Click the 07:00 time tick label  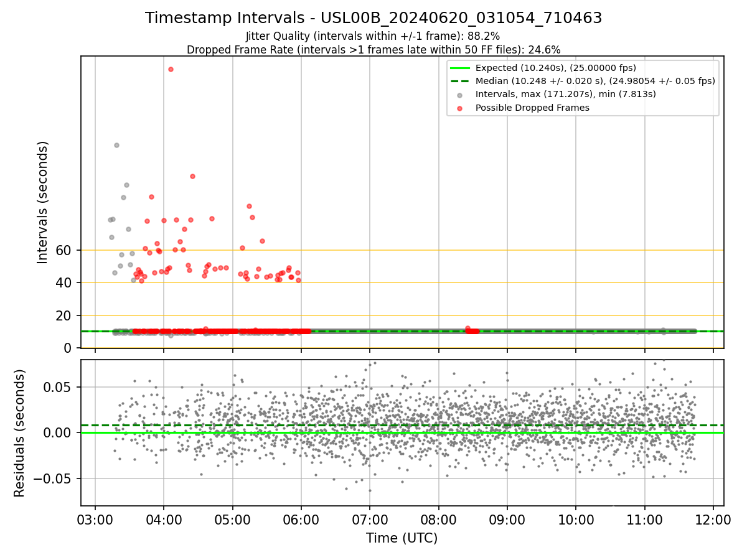(370, 519)
